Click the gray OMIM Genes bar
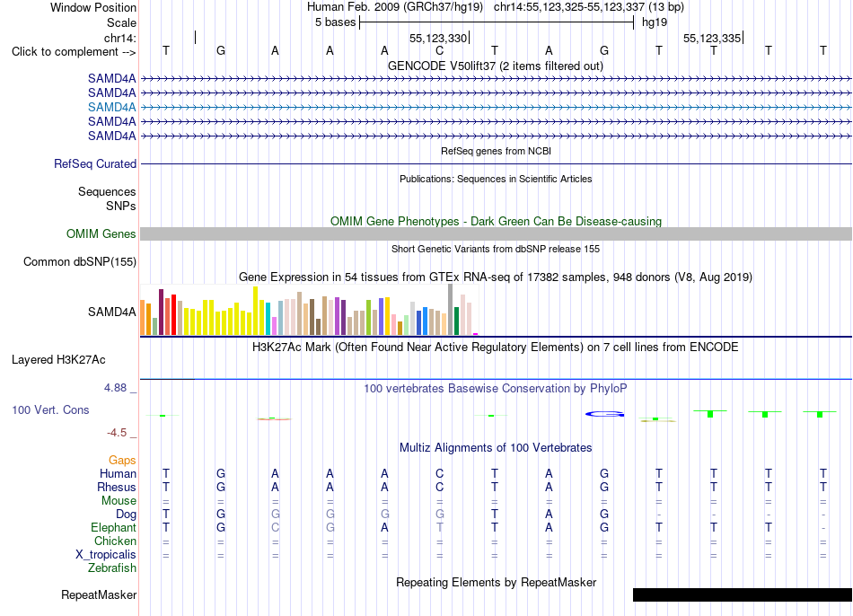Screen dimensions: 853x616 [496, 234]
